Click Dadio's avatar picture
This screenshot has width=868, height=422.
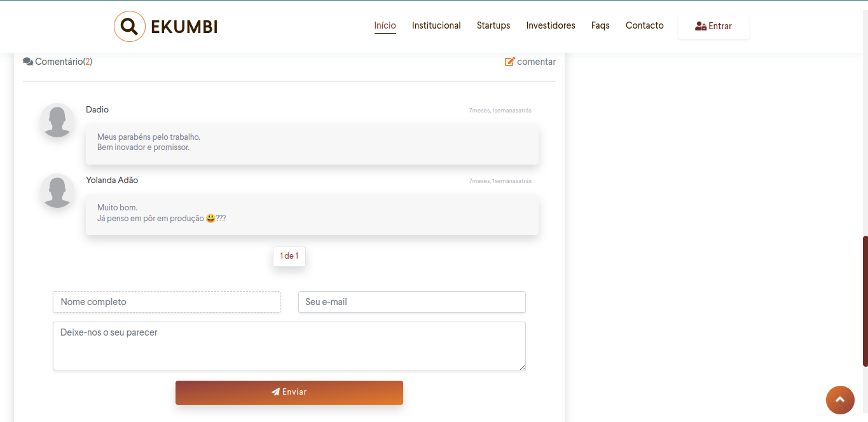57,120
